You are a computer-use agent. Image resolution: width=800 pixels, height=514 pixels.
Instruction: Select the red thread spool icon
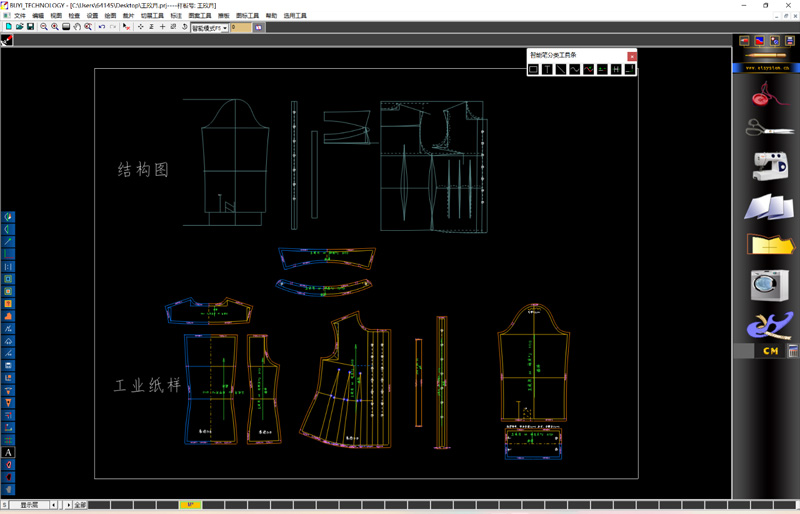tap(768, 96)
